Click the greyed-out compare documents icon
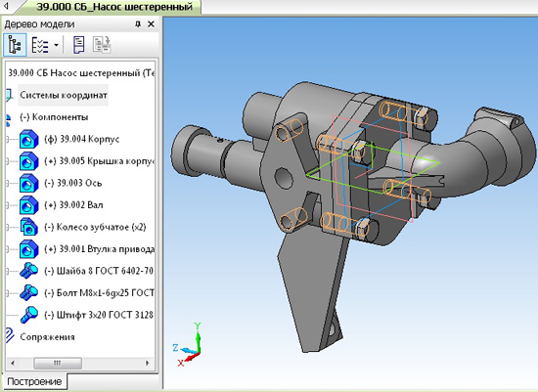538x392 pixels. click(102, 45)
